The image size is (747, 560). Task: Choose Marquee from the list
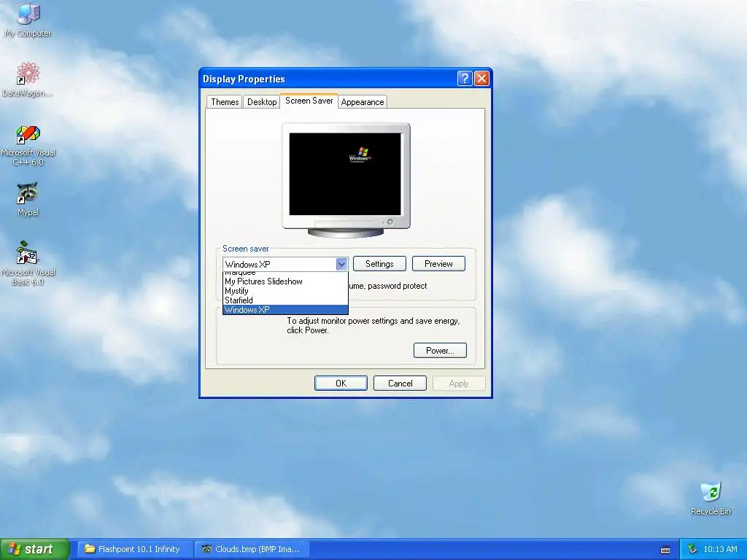click(285, 273)
